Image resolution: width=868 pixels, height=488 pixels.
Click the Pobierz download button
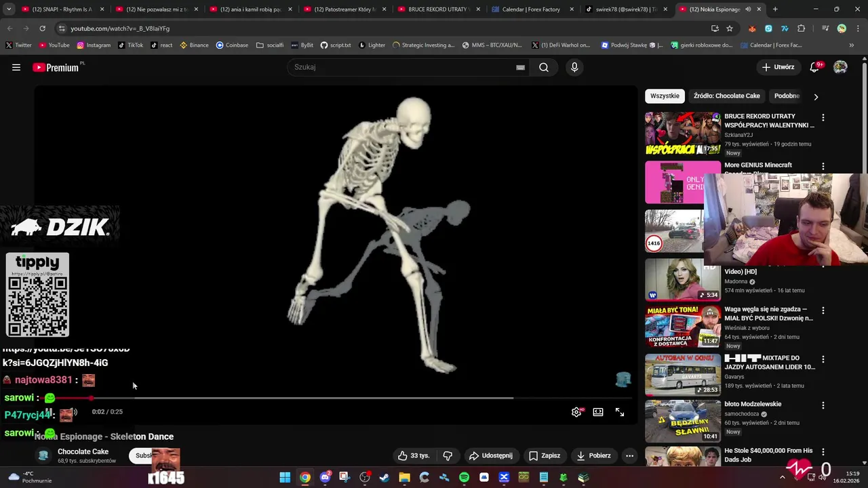(x=593, y=455)
